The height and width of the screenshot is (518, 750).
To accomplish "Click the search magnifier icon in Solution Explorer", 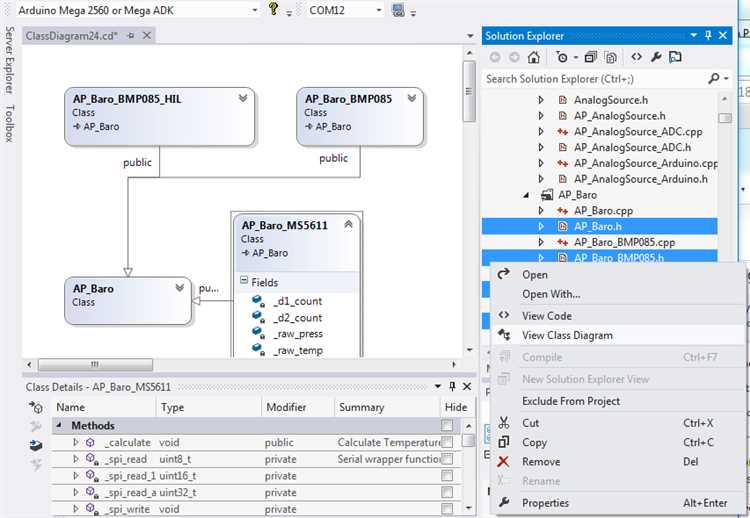I will click(714, 78).
